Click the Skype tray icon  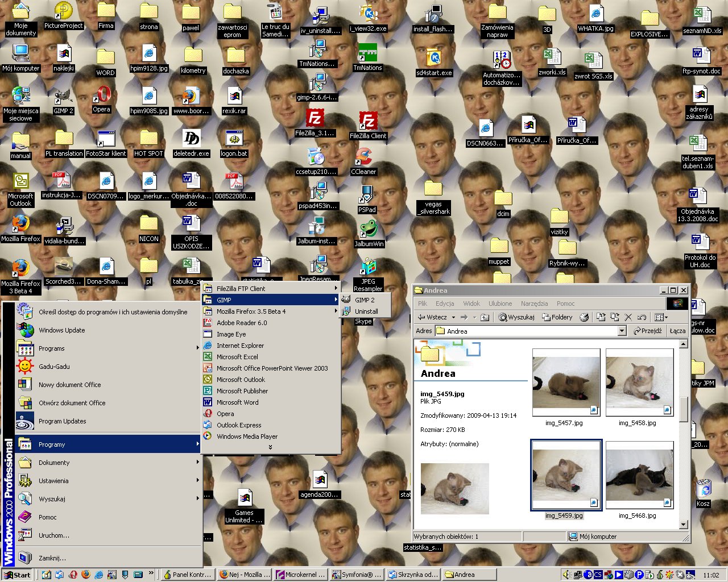click(680, 575)
